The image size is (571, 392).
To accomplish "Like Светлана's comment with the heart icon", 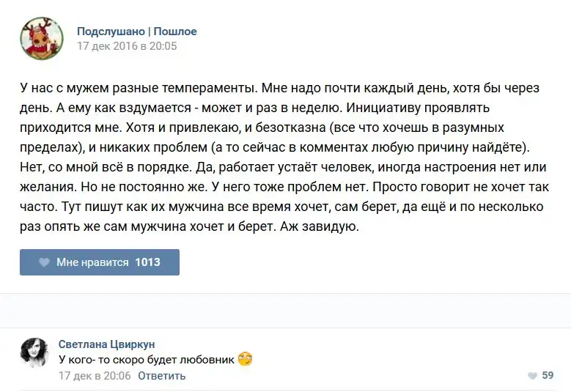I will point(531,376).
